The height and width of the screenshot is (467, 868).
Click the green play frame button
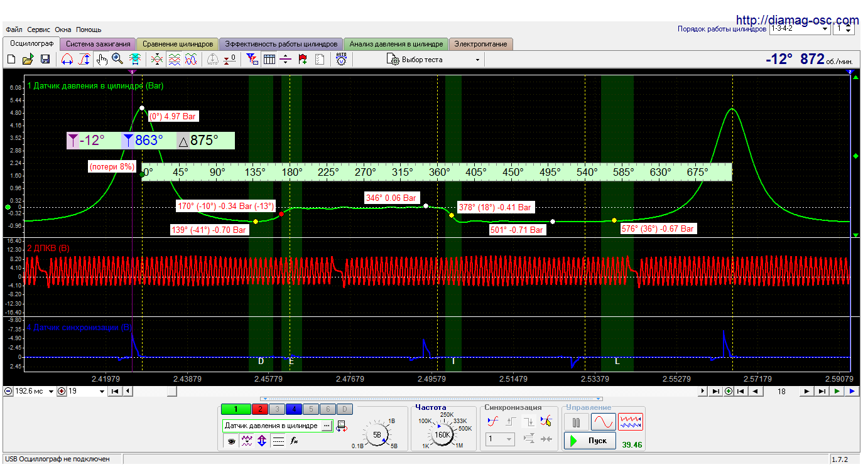838,391
